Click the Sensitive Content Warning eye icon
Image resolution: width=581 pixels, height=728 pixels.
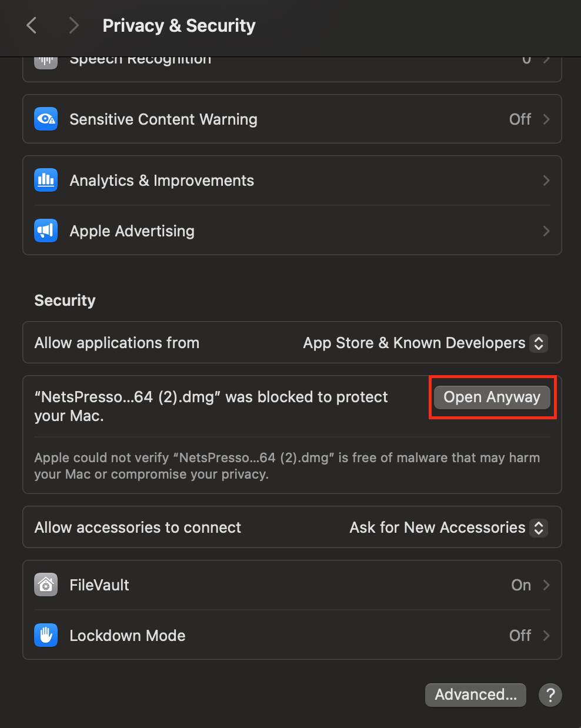(46, 119)
